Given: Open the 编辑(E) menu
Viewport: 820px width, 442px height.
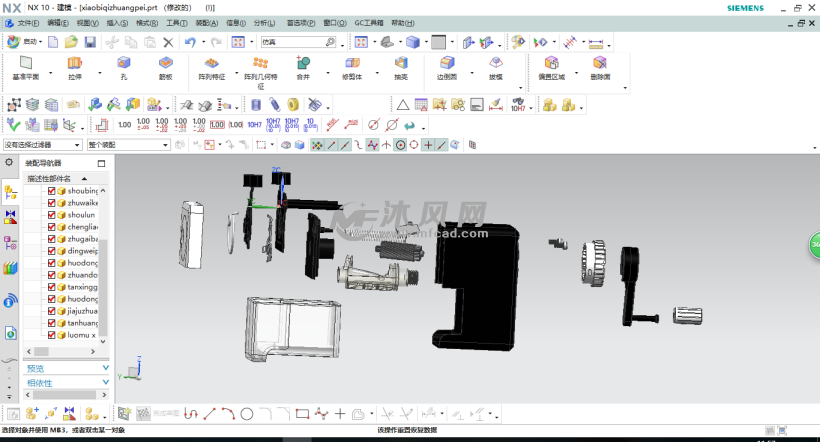Looking at the screenshot, I should pyautogui.click(x=58, y=23).
